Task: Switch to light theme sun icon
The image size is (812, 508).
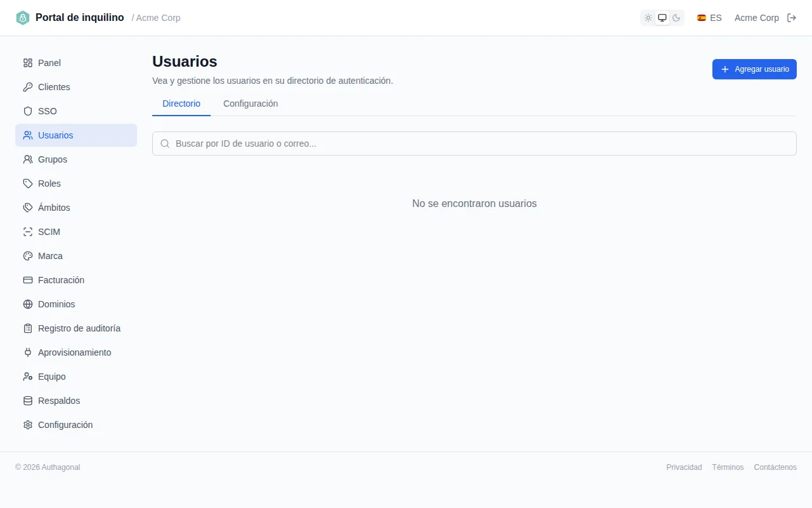Action: pos(648,18)
